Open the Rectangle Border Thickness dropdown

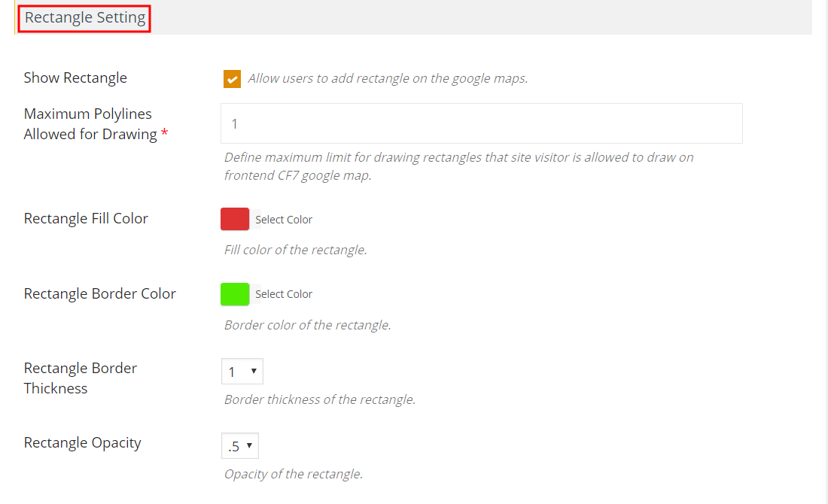point(242,372)
